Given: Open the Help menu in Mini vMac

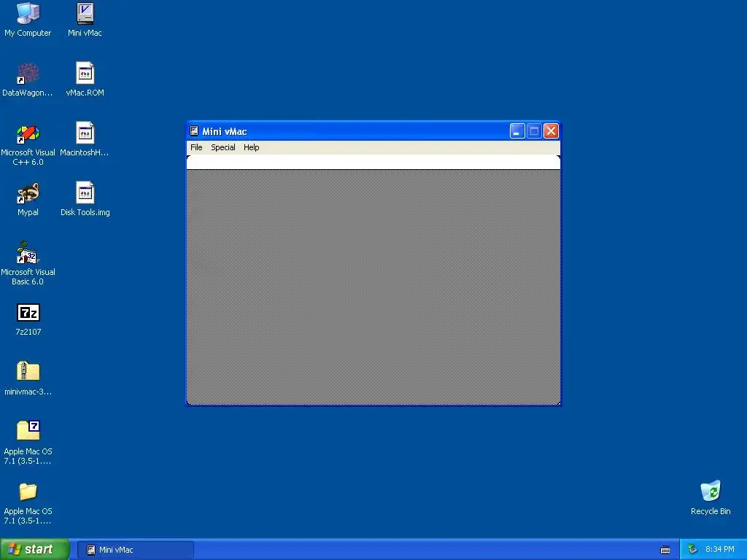Looking at the screenshot, I should coord(251,147).
